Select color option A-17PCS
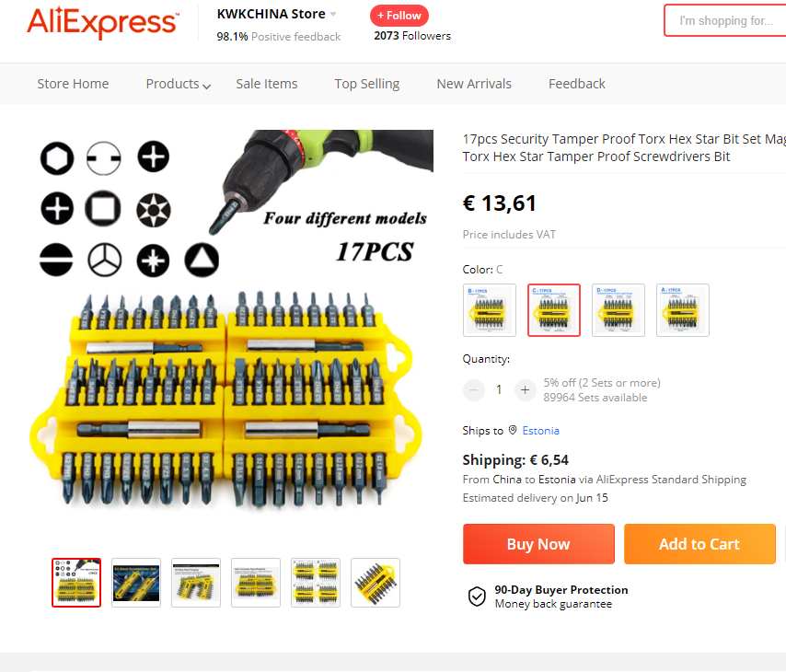 [683, 310]
